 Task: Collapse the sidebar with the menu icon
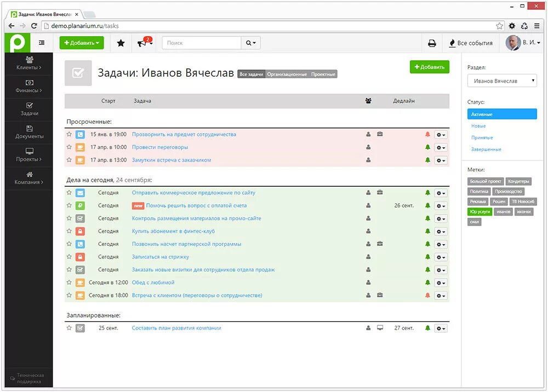(x=42, y=43)
